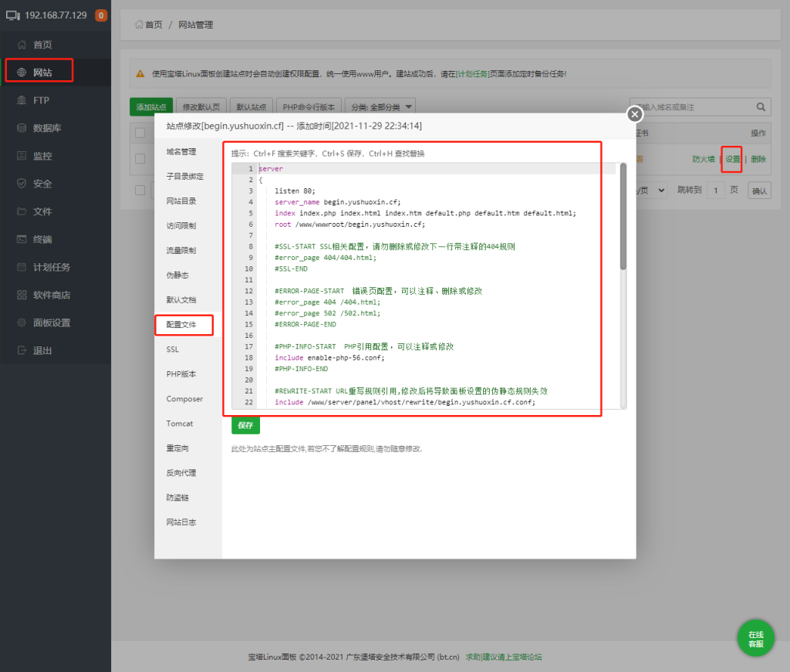The height and width of the screenshot is (672, 790).
Task: Expand the 分类: 全部分类 dropdown
Action: (381, 107)
